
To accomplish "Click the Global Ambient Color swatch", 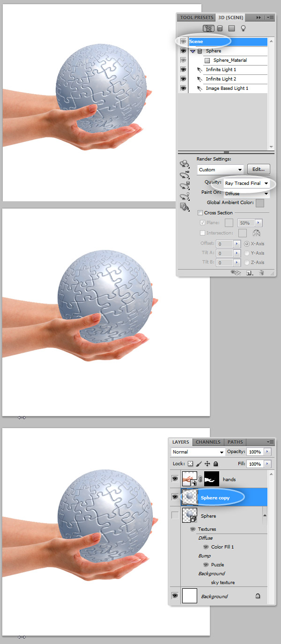I will click(260, 203).
